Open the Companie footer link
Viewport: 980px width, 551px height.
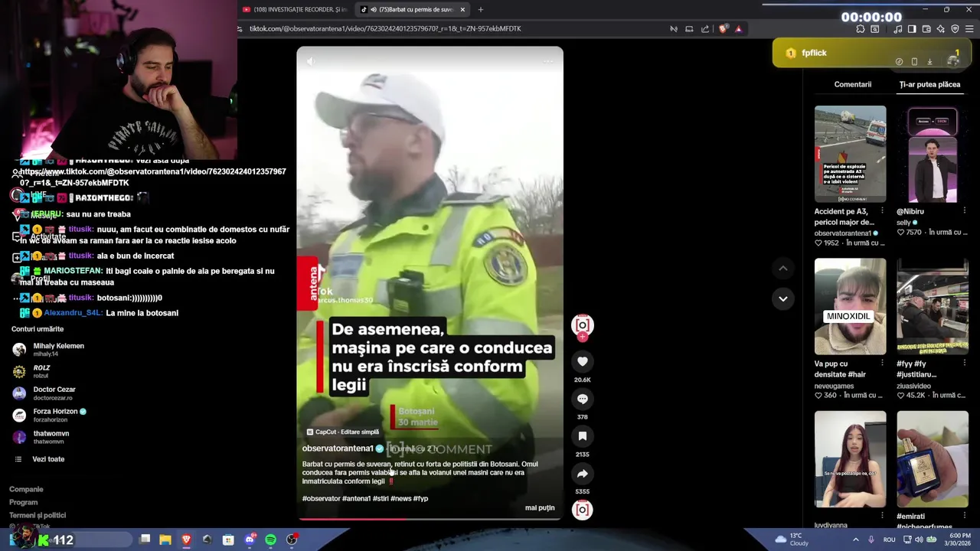pyautogui.click(x=26, y=490)
